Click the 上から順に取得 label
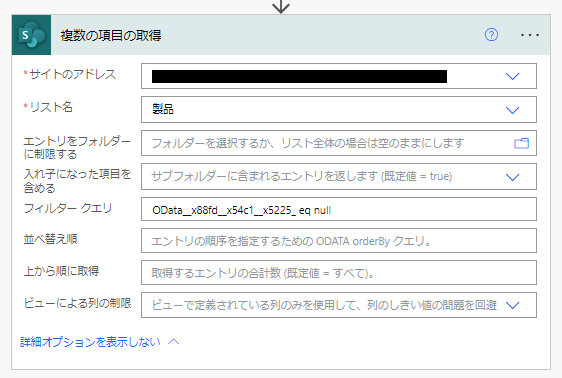Image resolution: width=562 pixels, height=378 pixels. 61,271
